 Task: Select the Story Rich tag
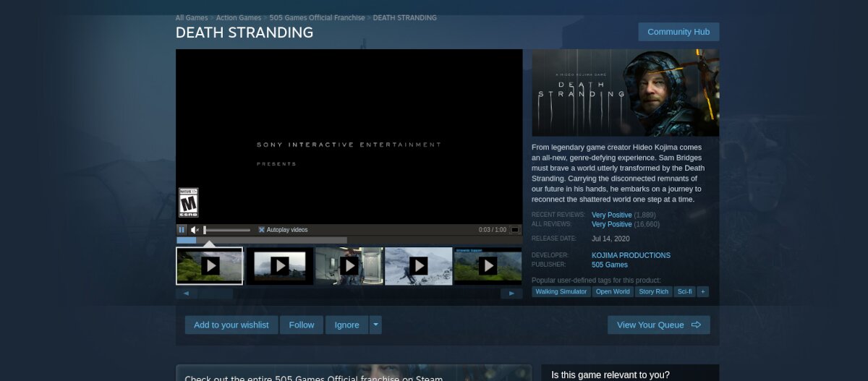coord(653,291)
